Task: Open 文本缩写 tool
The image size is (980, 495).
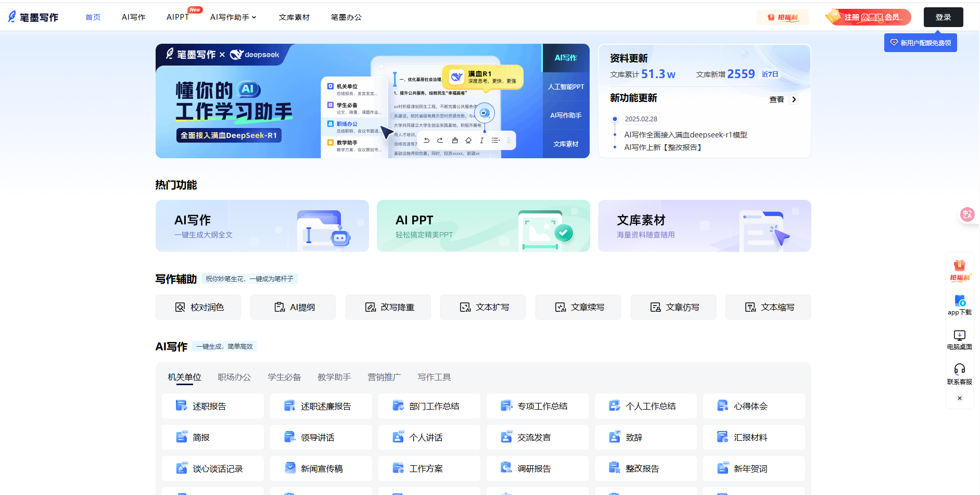Action: 768,307
